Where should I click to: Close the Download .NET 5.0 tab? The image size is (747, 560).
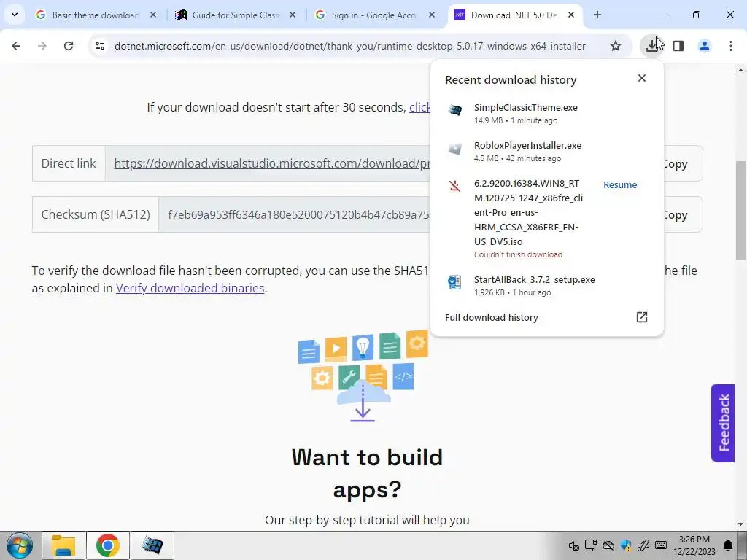pyautogui.click(x=571, y=15)
